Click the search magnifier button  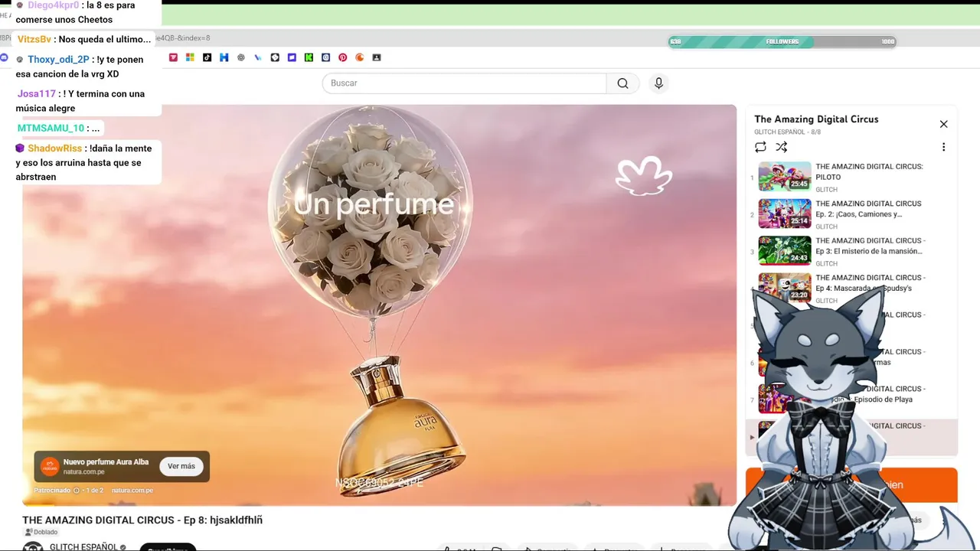point(622,83)
